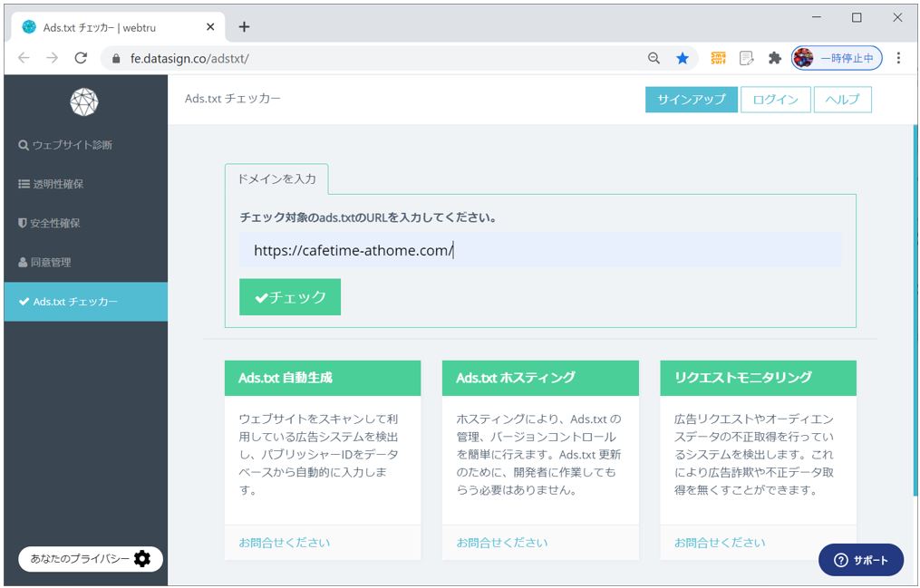Reload the page with refresh icon
This screenshot has width=920, height=588.
tap(81, 58)
